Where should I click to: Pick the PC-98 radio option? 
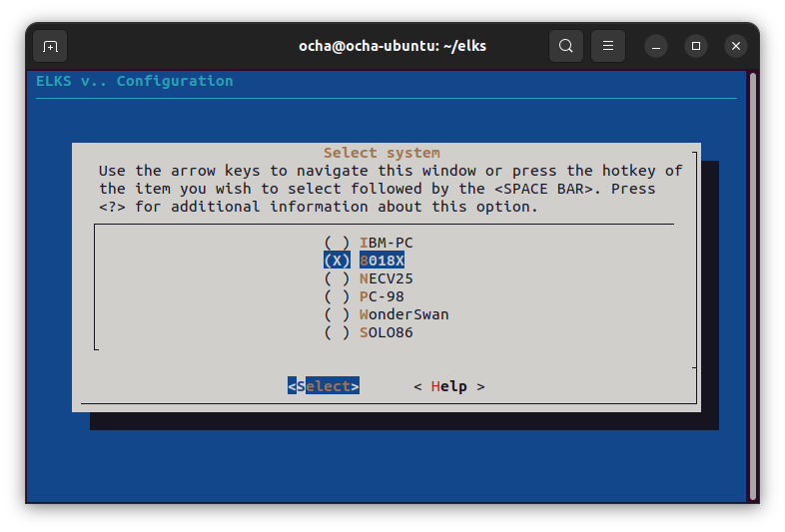click(381, 296)
